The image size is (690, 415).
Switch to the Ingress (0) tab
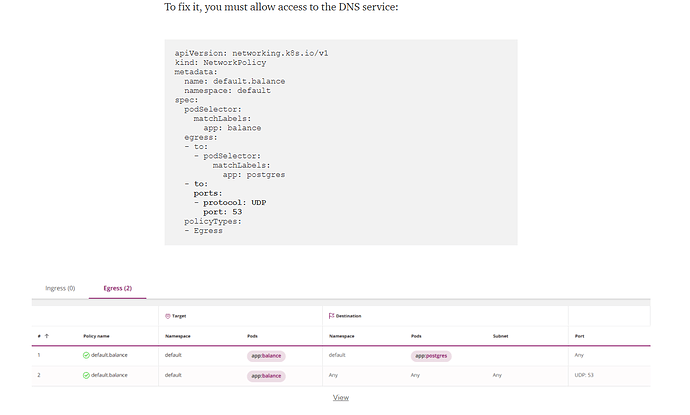pos(60,288)
